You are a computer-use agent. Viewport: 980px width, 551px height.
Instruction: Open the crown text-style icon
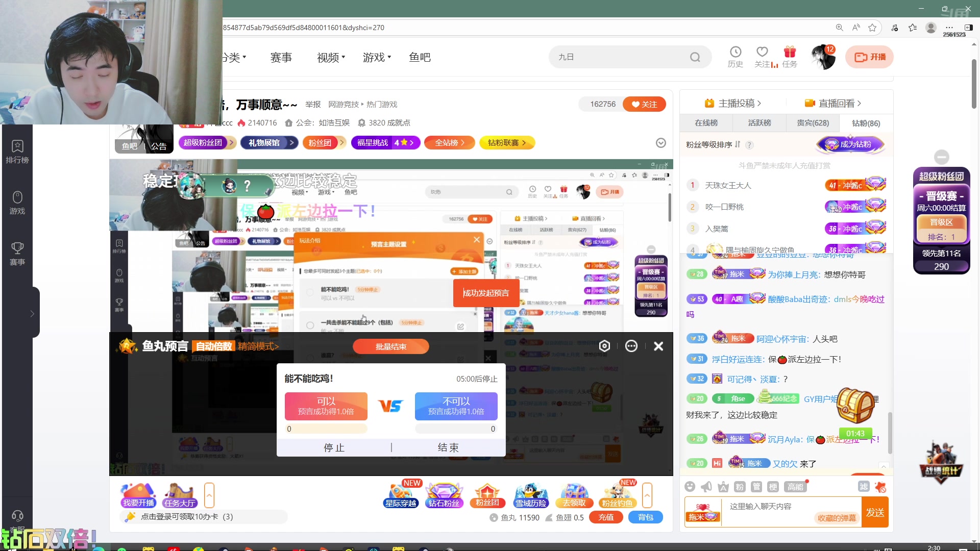click(723, 487)
